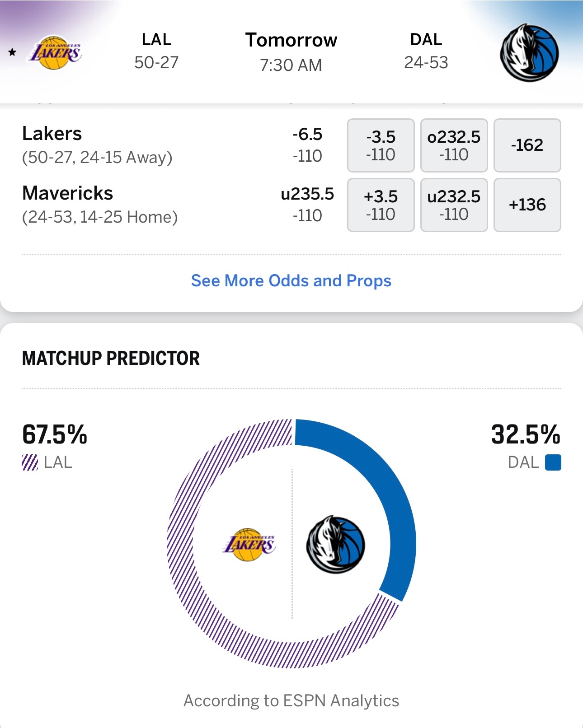
Task: Tap the striped LAL legend icon
Action: (x=30, y=462)
